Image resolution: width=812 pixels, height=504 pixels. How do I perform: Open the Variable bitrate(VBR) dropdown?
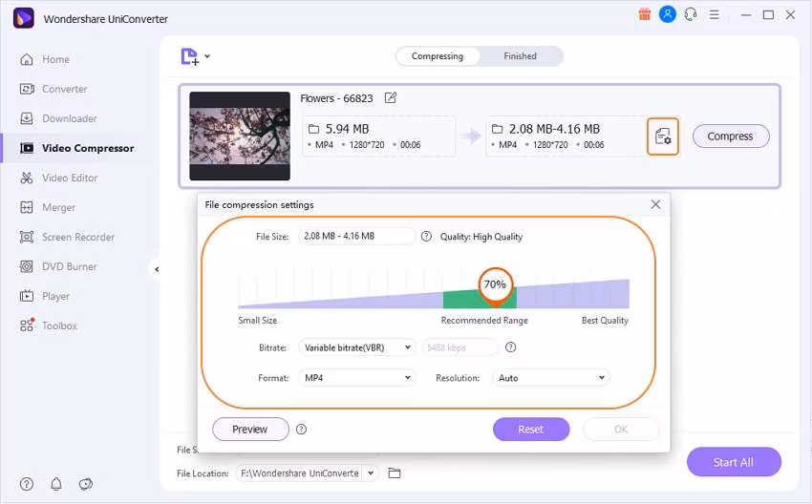[357, 347]
